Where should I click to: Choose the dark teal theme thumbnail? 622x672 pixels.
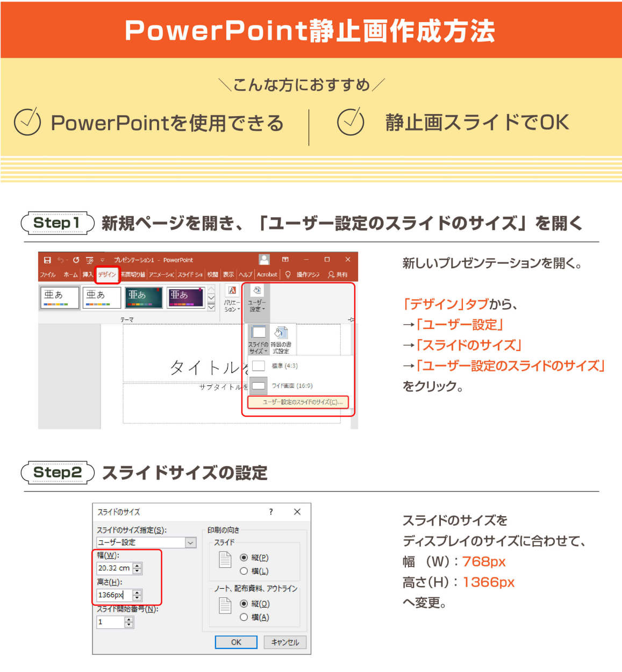(144, 297)
